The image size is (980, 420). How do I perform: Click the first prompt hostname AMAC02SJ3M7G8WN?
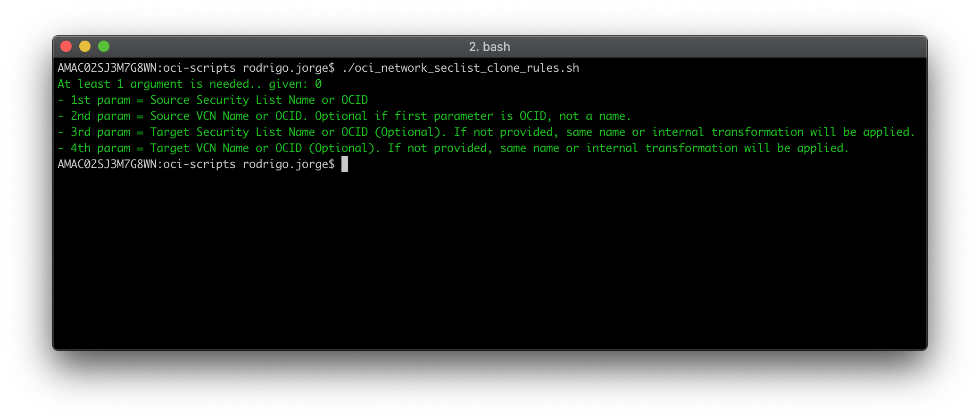(107, 68)
